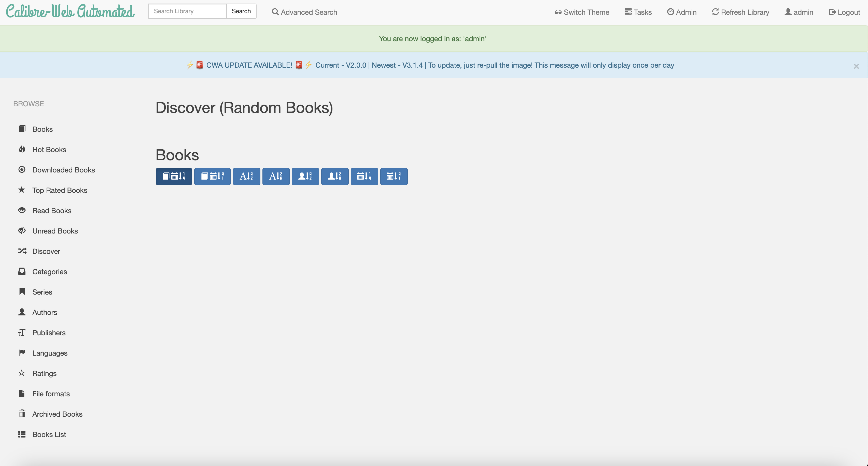Open the Downloaded Books section
868x466 pixels.
pos(63,170)
